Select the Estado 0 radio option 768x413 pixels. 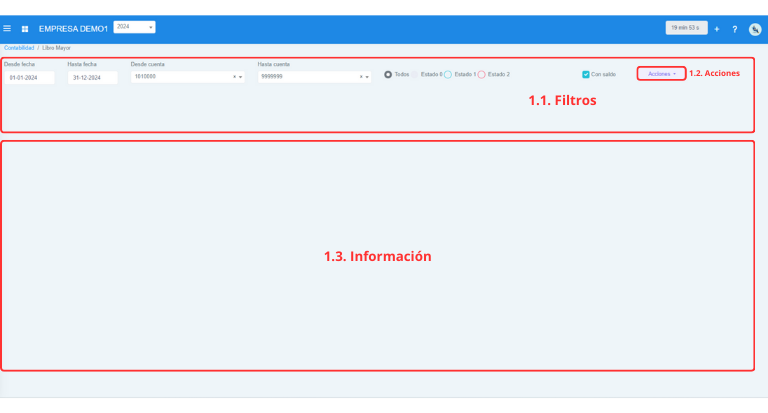(x=415, y=74)
